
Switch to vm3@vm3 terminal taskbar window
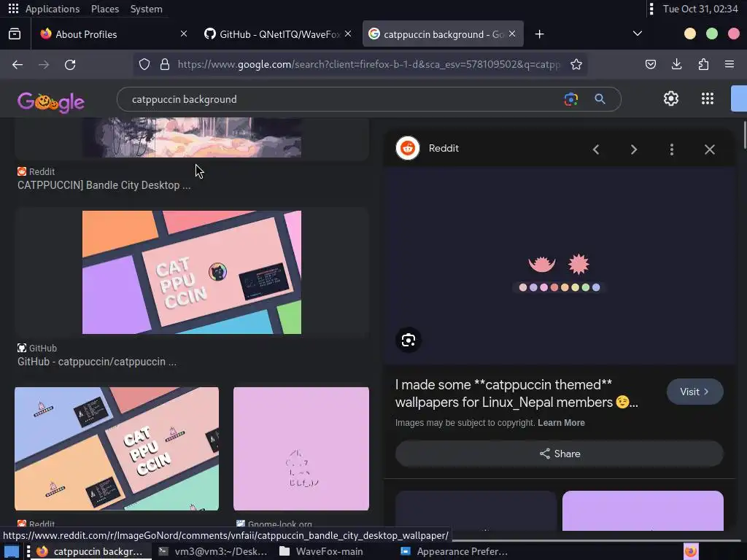click(x=213, y=551)
